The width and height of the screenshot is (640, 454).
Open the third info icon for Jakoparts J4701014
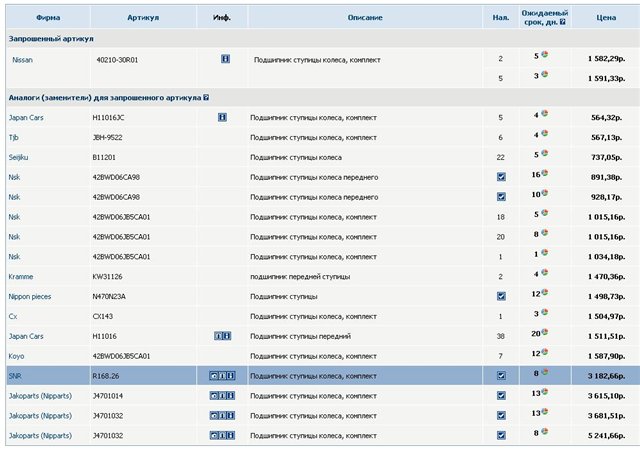231,396
